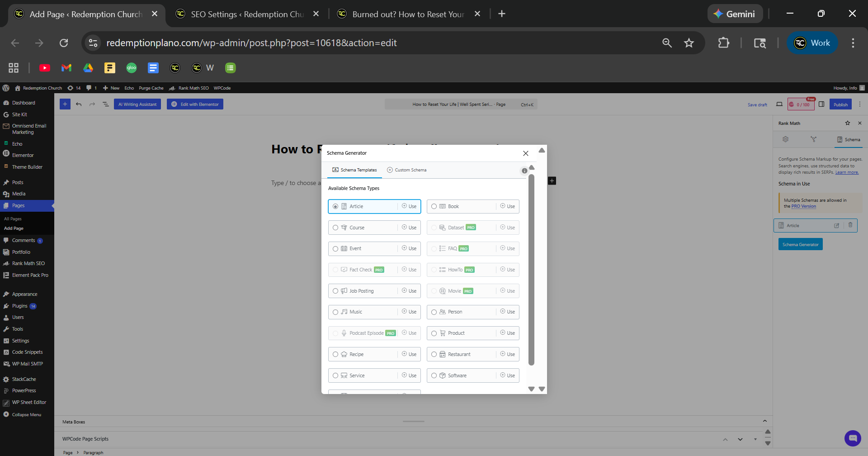Viewport: 868px width, 456px height.
Task: Click the info icon in Schema Generator
Action: [524, 171]
